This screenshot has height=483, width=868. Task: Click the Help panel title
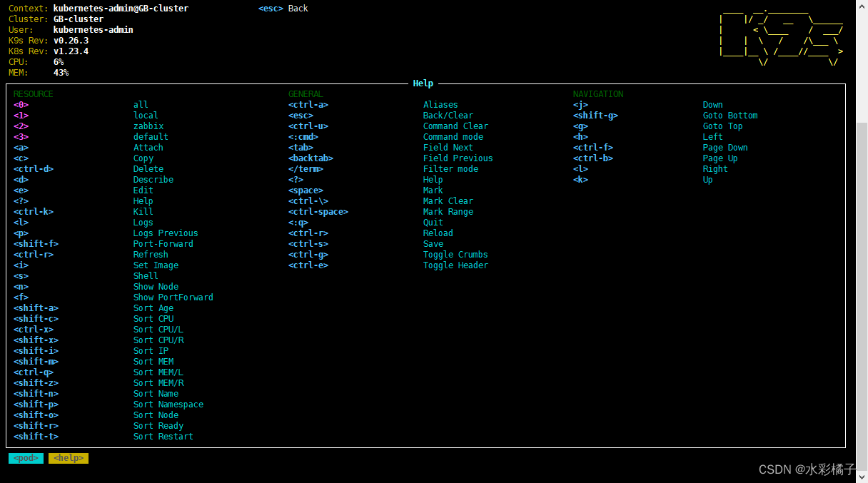coord(423,83)
